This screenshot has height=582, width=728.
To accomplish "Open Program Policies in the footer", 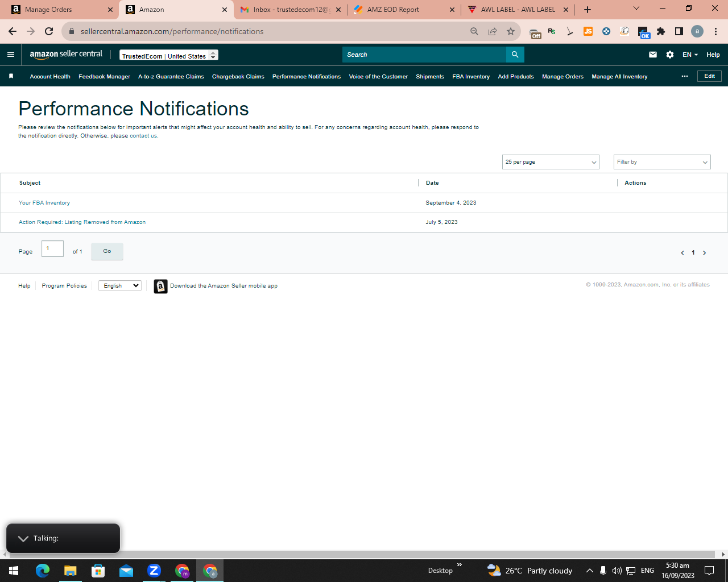I will click(64, 286).
